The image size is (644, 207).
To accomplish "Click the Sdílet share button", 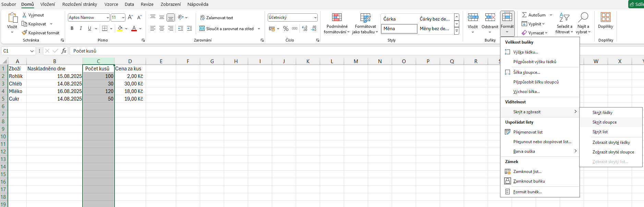I will pos(636,4).
